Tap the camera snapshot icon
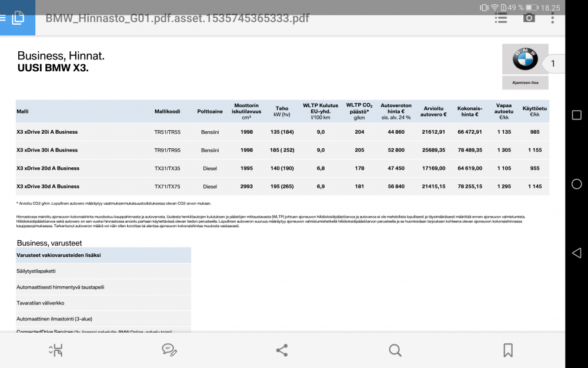588x368 pixels. (529, 18)
